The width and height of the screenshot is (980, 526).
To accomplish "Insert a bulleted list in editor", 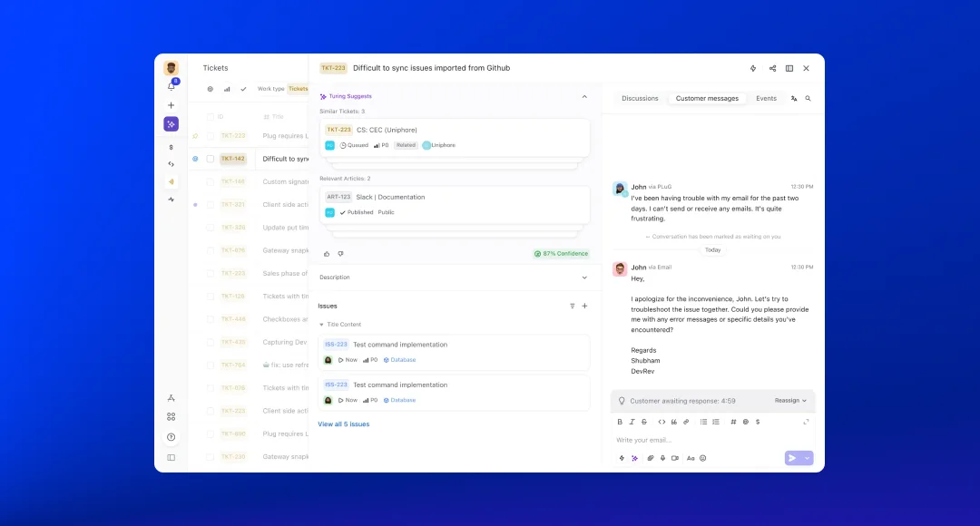I will point(704,422).
